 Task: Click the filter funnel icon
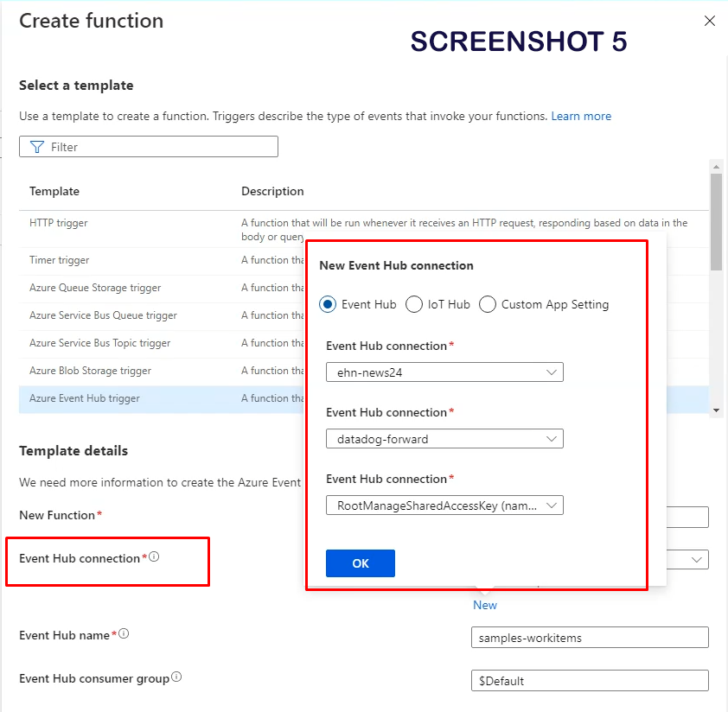coord(36,147)
